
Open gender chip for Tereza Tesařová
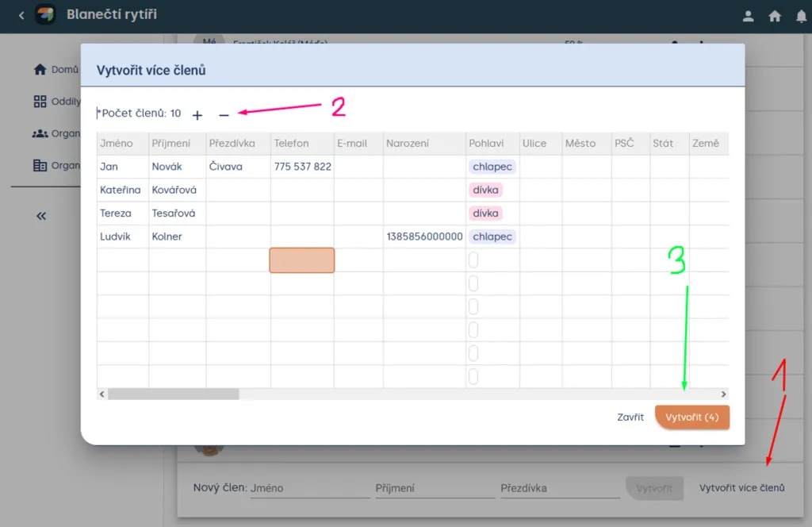click(x=485, y=213)
